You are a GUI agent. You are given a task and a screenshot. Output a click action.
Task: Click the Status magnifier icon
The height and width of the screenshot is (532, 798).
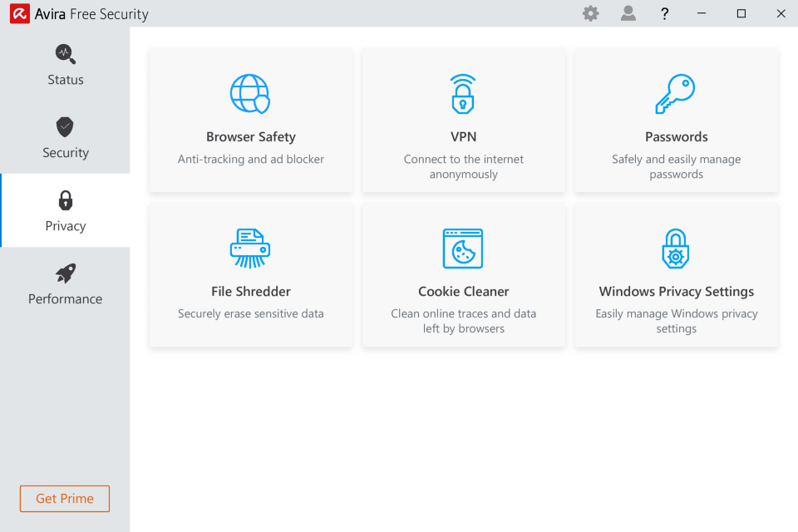[65, 54]
